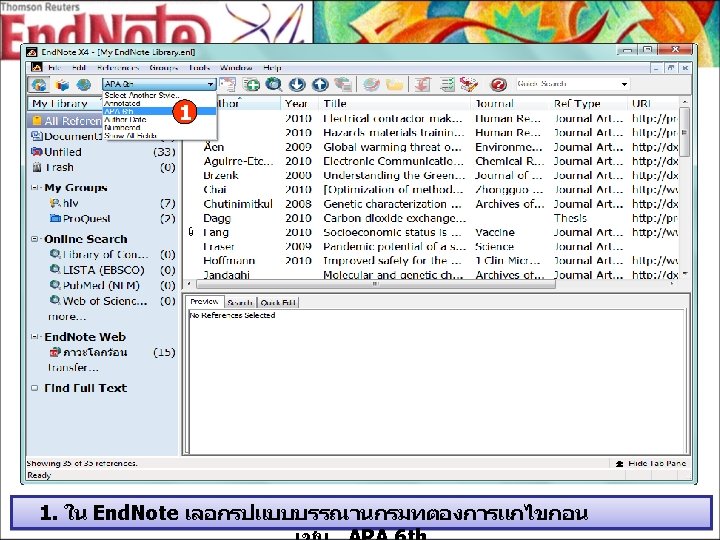
Task: Select Library of Congress online search
Action: 102,254
